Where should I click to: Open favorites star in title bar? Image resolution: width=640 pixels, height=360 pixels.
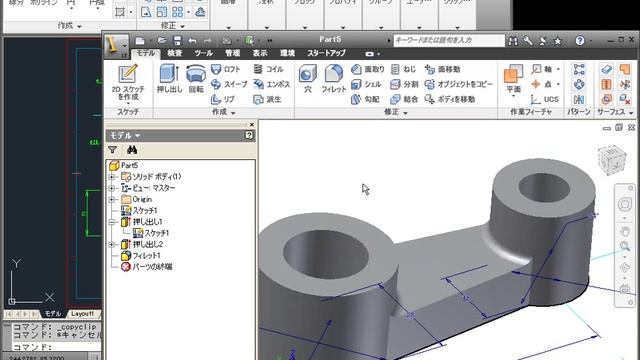pyautogui.click(x=558, y=40)
